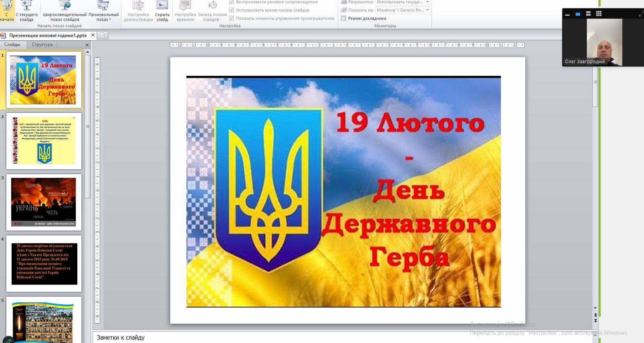
Task: Select slide 3 thumbnail with fire image
Action: pos(43,202)
